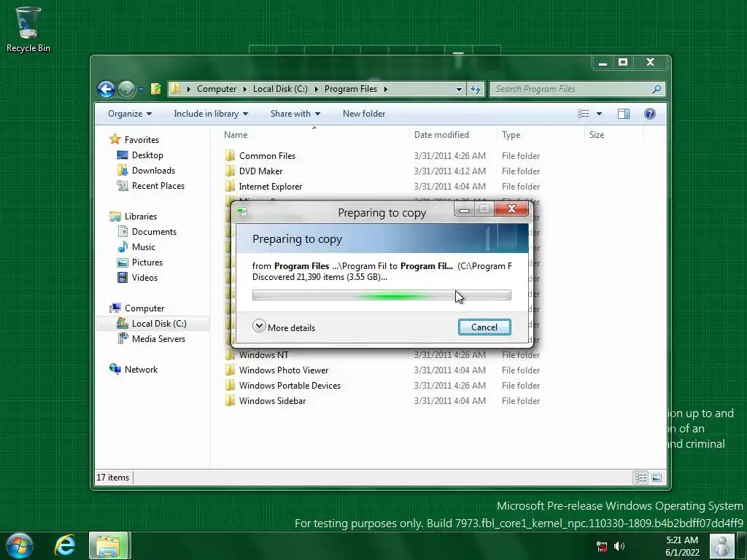
Task: Open the Documents library
Action: coord(154,231)
